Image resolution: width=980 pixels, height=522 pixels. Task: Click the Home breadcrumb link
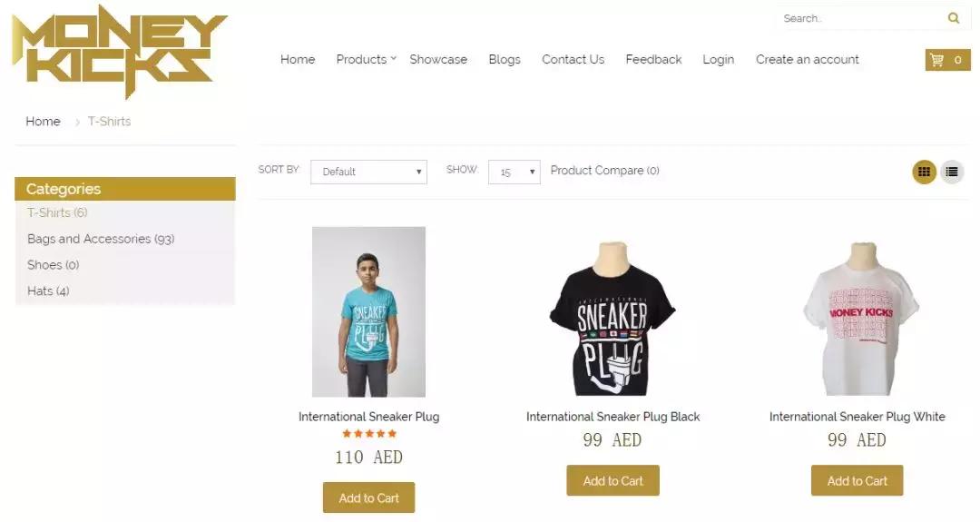[43, 122]
